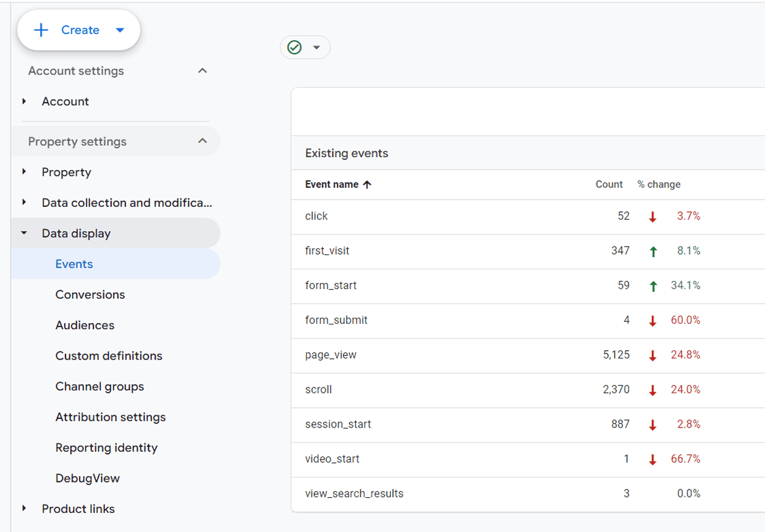Screen dimensions: 765x532
Task: Click the green up arrow for form_start
Action: tap(653, 285)
